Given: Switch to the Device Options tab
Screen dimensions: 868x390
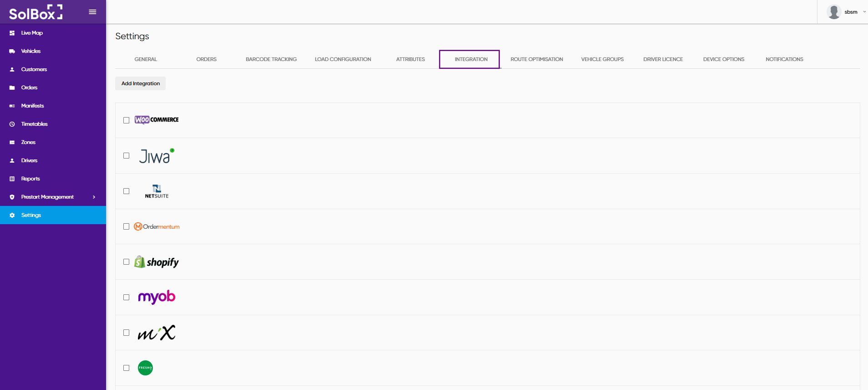Looking at the screenshot, I should point(724,59).
